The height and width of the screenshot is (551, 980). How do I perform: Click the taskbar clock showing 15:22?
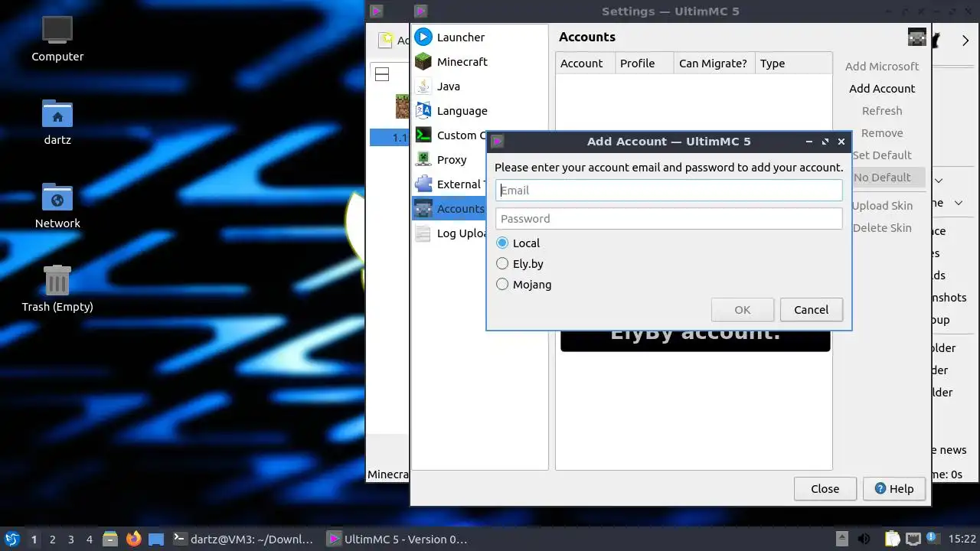(x=962, y=539)
